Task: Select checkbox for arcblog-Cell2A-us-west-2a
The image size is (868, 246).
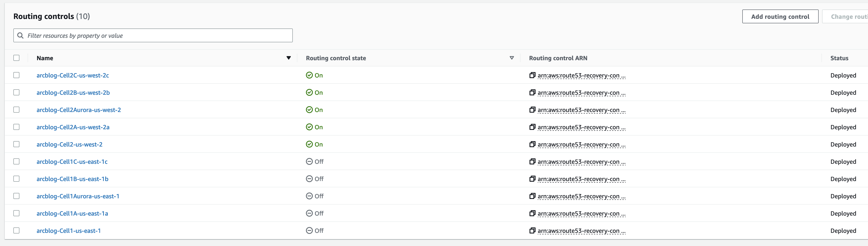Action: pos(17,127)
